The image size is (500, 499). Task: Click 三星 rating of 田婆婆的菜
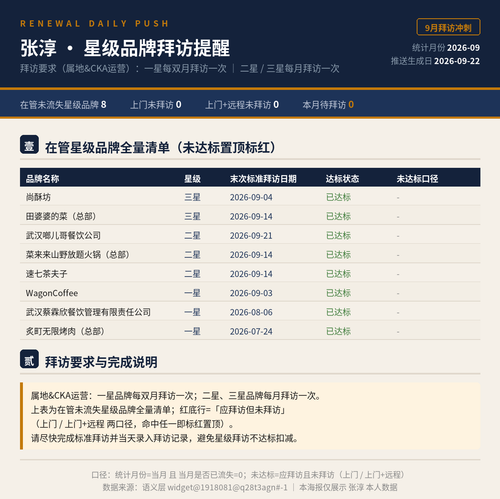192,216
